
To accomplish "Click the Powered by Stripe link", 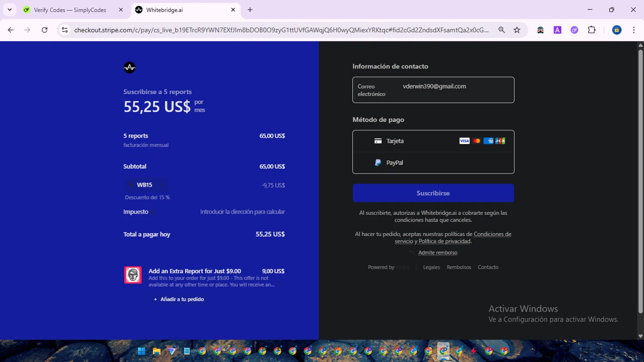I will (x=389, y=267).
